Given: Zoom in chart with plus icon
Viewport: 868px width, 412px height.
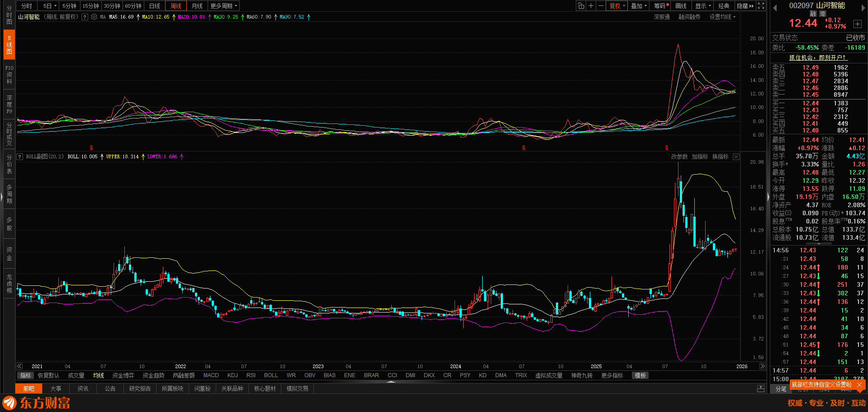Looking at the screenshot, I should pos(591,6).
